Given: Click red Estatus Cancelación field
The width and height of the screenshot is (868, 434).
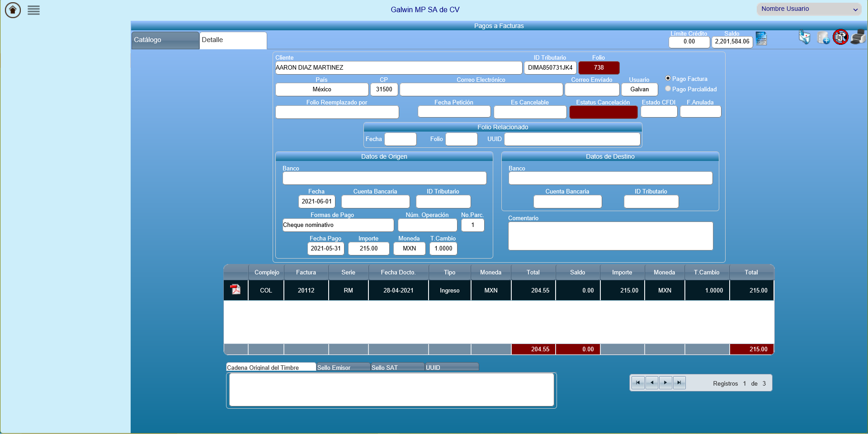Looking at the screenshot, I should point(604,112).
